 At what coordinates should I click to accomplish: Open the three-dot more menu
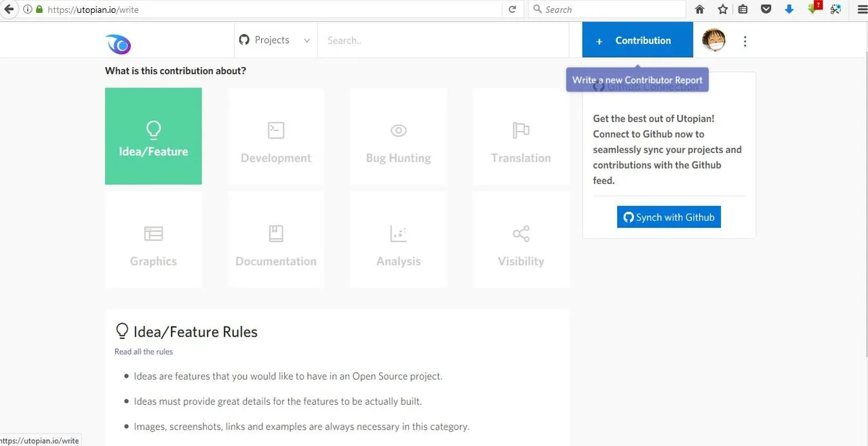pos(745,41)
